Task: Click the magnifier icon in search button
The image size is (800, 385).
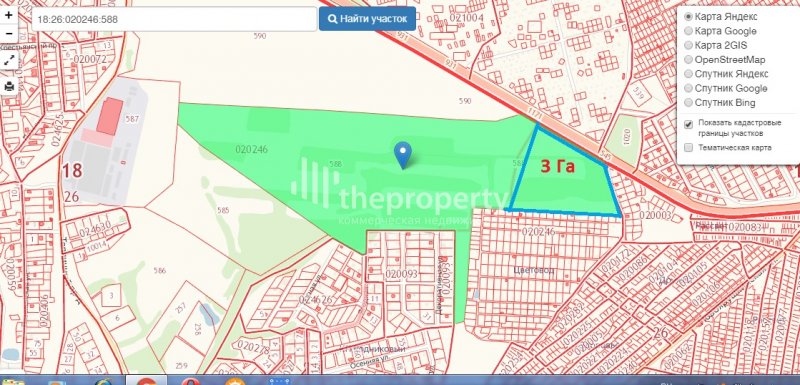Action: click(332, 19)
